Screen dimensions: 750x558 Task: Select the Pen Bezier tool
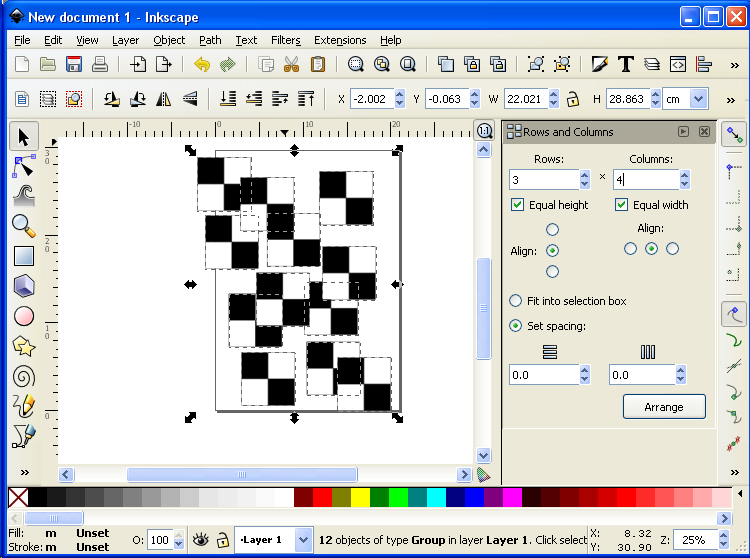pyautogui.click(x=23, y=436)
